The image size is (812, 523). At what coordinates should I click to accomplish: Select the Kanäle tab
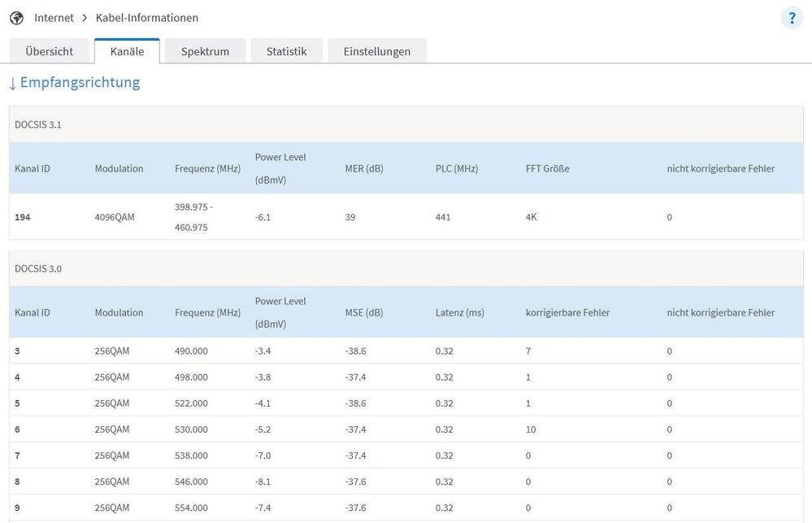click(127, 51)
